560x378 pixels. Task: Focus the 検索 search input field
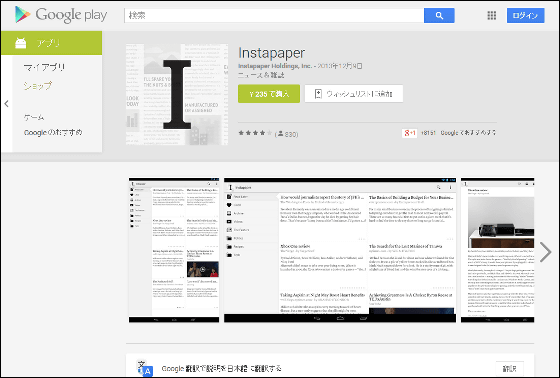(x=274, y=15)
